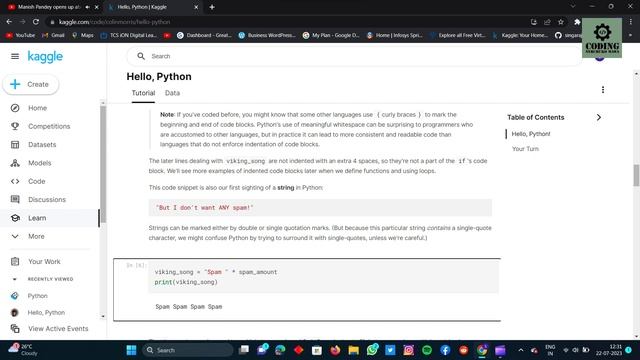Viewport: 640px width, 360px height.
Task: Focus the Kaggle search field
Action: tap(354, 56)
